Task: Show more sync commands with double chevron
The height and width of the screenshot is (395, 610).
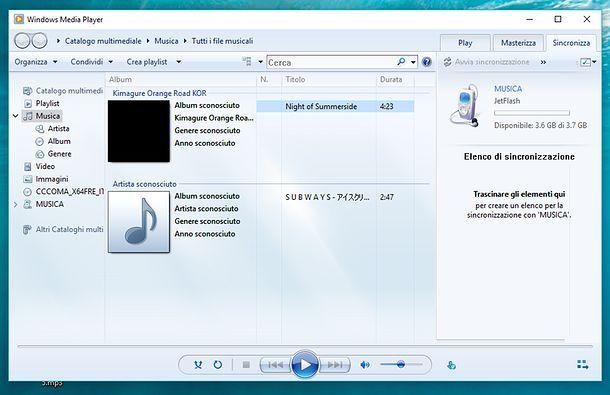Action: (x=543, y=62)
